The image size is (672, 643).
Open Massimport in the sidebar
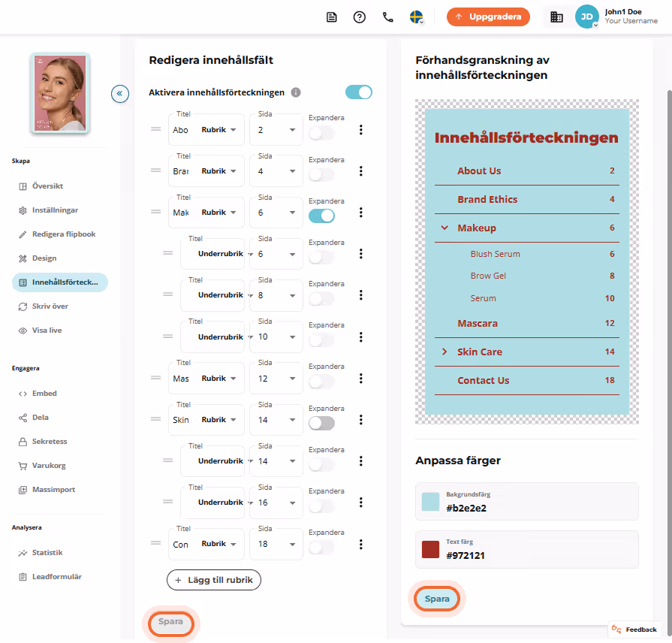(53, 489)
